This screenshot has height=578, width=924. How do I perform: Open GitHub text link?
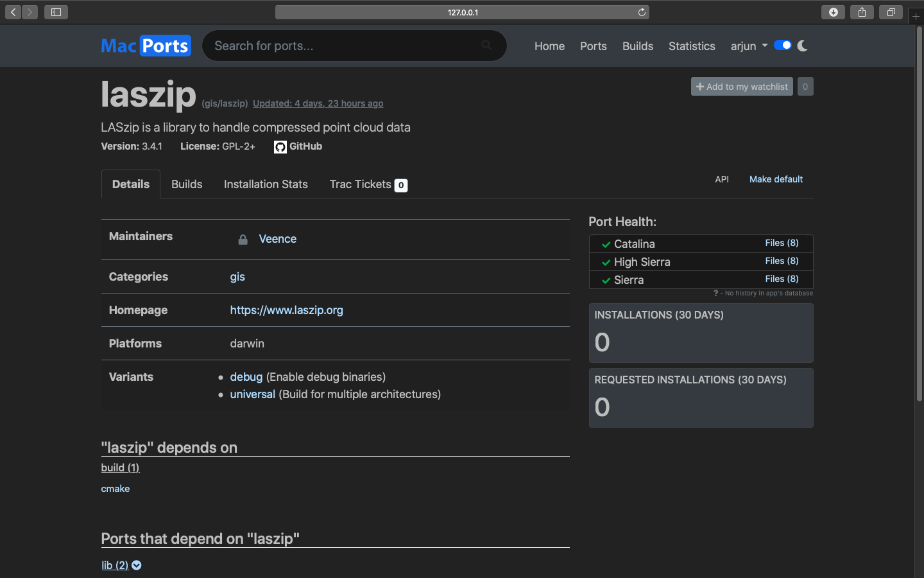point(305,146)
